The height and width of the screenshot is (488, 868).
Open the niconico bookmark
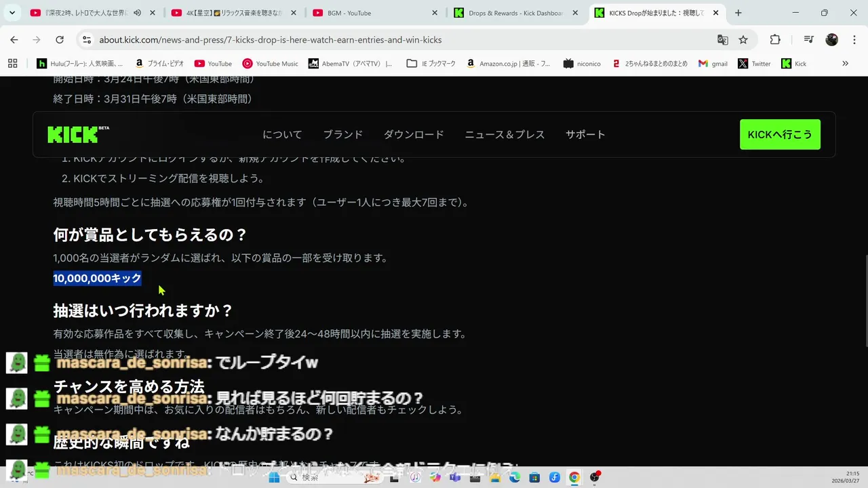click(x=582, y=64)
